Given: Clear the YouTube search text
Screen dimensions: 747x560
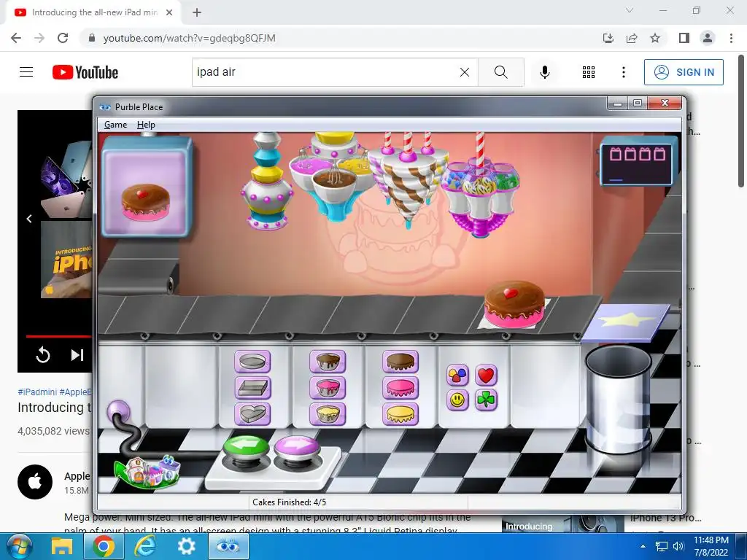Looking at the screenshot, I should [x=465, y=72].
